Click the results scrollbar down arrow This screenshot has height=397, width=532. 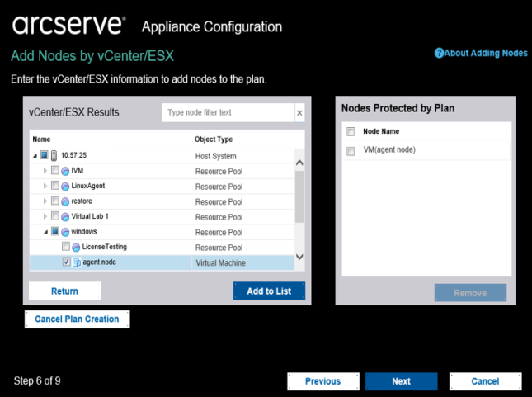pyautogui.click(x=299, y=257)
